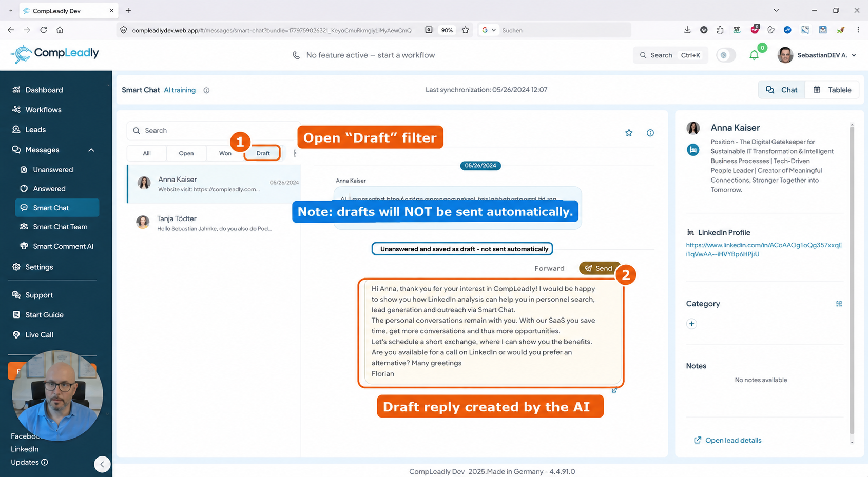Collapse the sidebar with arrow button
The height and width of the screenshot is (477, 868).
[x=102, y=465]
